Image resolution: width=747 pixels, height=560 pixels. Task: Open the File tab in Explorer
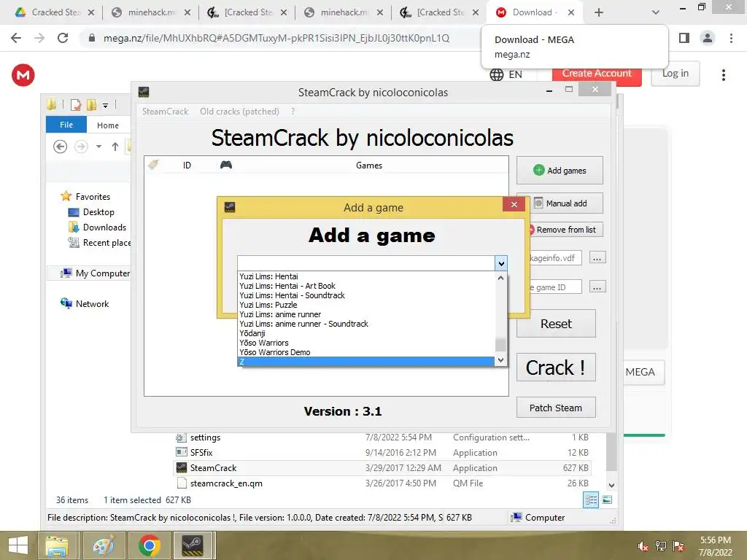point(66,125)
